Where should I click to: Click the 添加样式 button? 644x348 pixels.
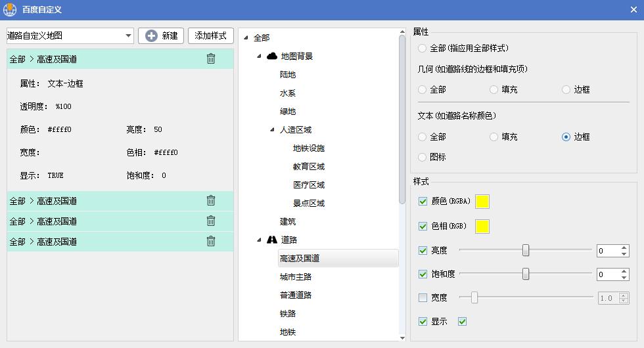tap(211, 35)
